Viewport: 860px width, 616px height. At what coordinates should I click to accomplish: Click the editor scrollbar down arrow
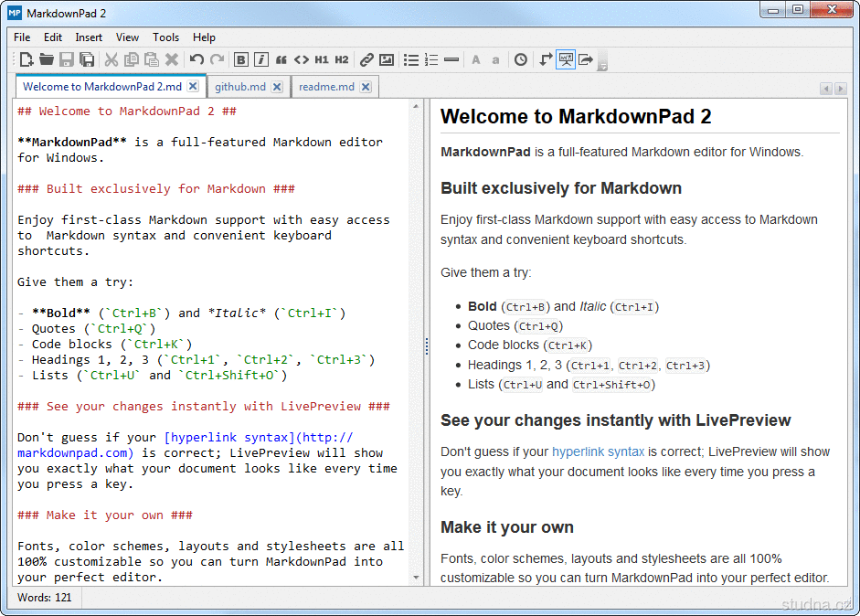tap(417, 578)
